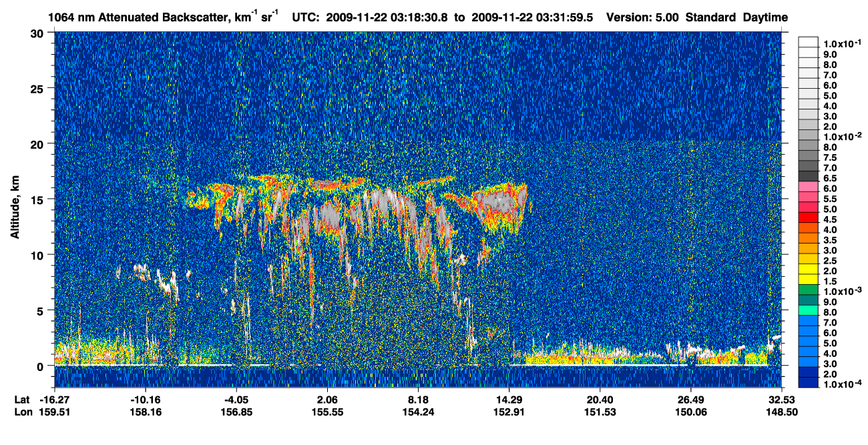Click the altitude tick label '10'

39,255
